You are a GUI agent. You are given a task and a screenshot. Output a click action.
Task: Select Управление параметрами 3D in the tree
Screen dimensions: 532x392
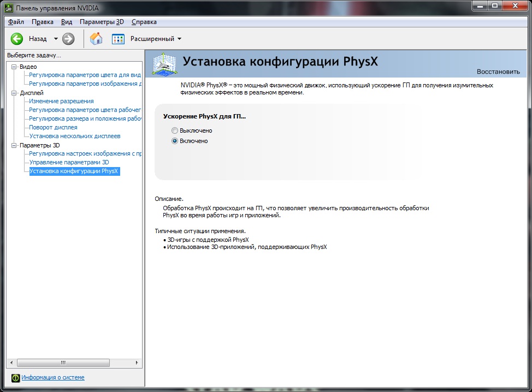point(69,163)
